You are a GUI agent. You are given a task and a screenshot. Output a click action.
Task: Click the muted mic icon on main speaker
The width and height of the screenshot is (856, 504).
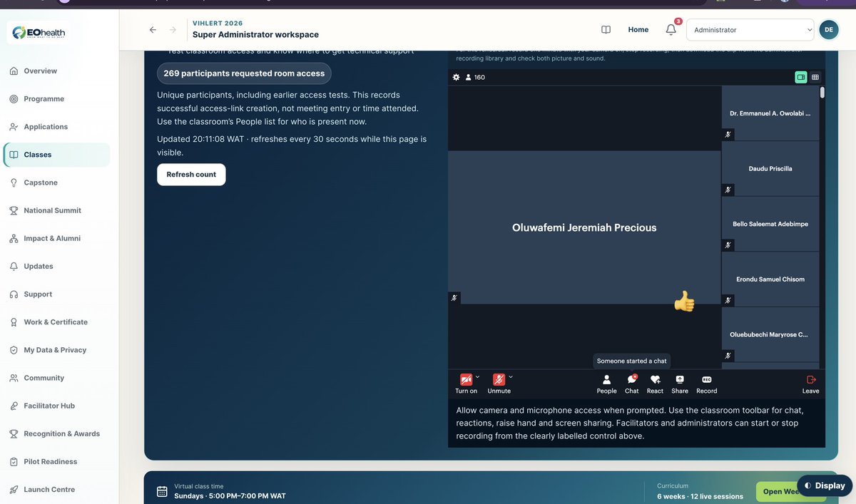click(454, 298)
